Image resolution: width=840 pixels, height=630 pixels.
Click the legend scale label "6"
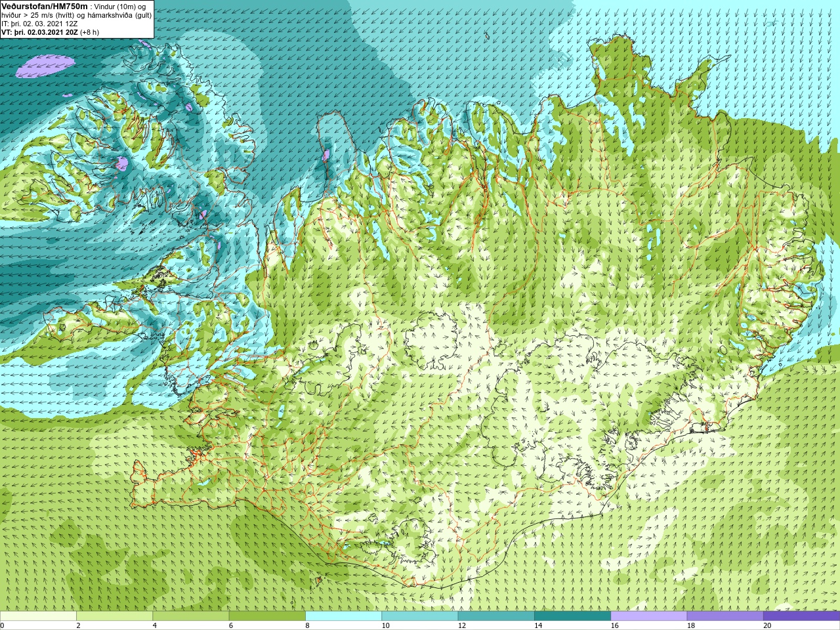(231, 625)
